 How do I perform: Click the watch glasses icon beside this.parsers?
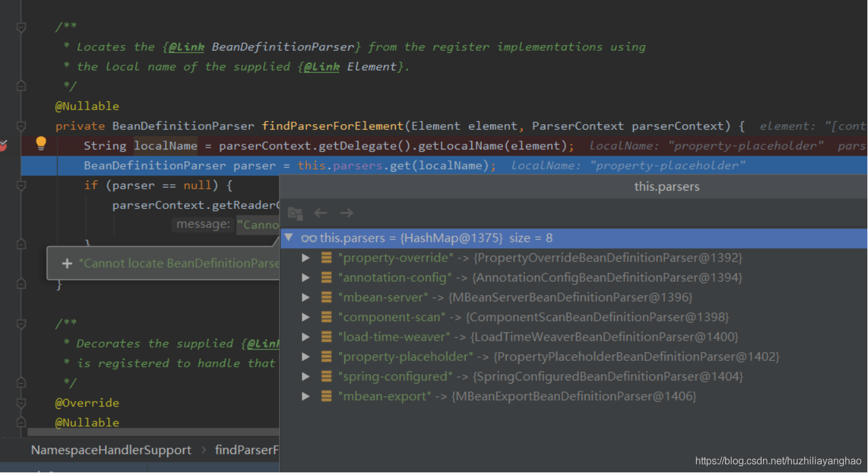pyautogui.click(x=309, y=238)
